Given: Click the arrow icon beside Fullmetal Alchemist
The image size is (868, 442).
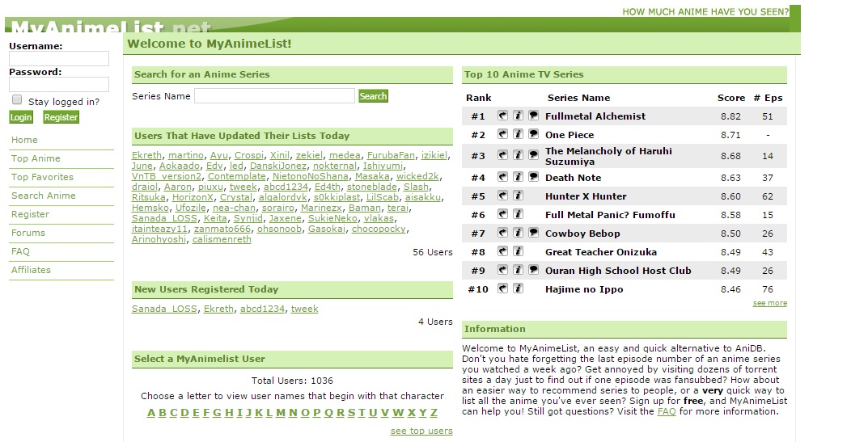Looking at the screenshot, I should click(502, 116).
